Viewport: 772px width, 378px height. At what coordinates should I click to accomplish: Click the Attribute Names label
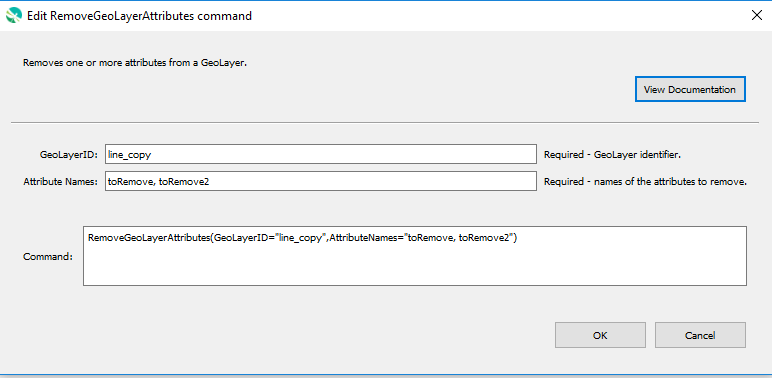[61, 182]
